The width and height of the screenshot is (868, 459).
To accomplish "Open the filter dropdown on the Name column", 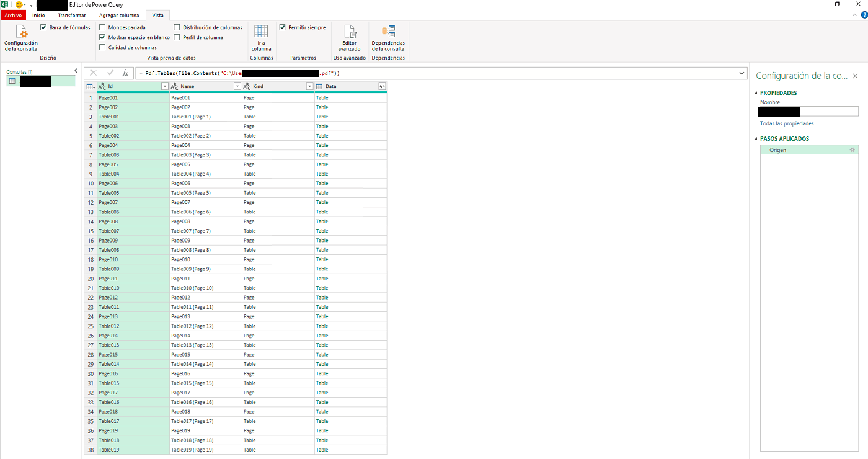I will tap(237, 86).
